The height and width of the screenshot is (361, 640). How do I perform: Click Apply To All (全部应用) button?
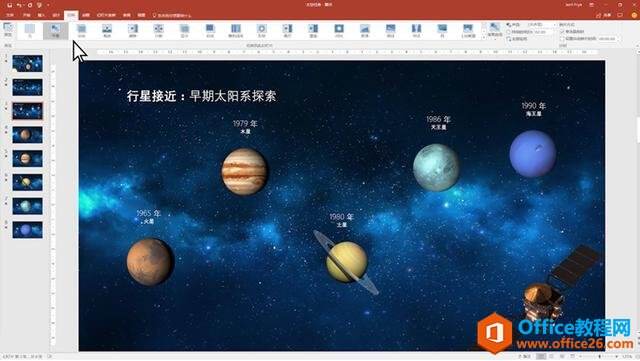[517, 39]
